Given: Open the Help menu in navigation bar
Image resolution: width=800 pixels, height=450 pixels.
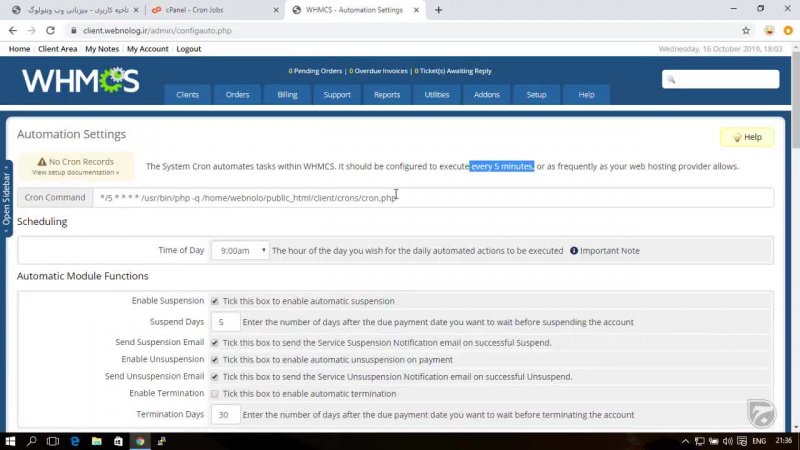Looking at the screenshot, I should (586, 95).
